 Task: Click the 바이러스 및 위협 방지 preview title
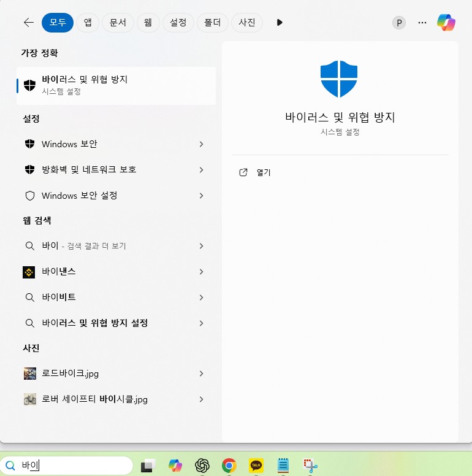[340, 117]
